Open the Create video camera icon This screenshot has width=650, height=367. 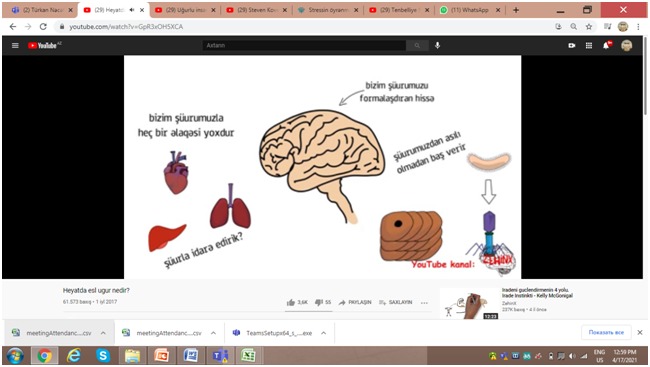[x=572, y=46]
